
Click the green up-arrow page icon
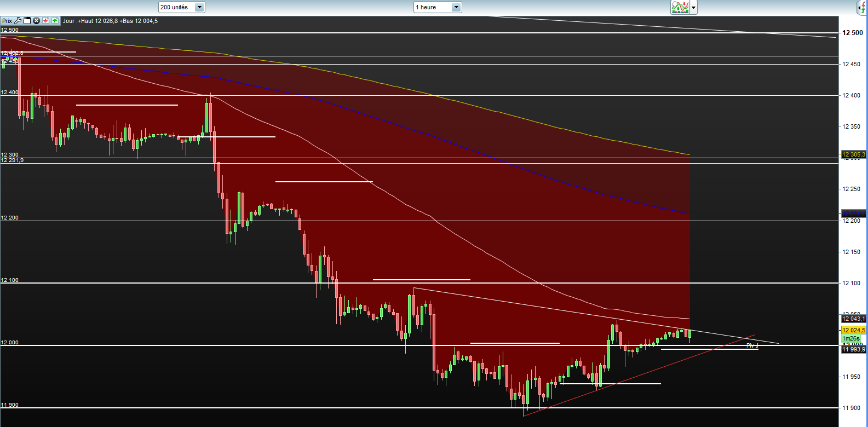(55, 21)
